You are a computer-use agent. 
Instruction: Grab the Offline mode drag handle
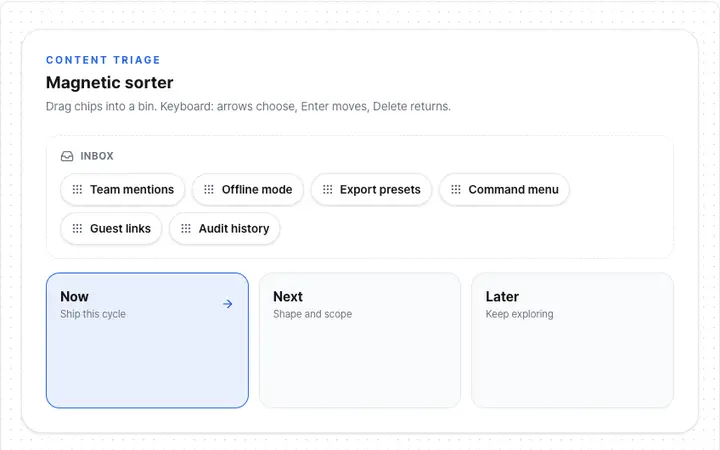coord(209,189)
